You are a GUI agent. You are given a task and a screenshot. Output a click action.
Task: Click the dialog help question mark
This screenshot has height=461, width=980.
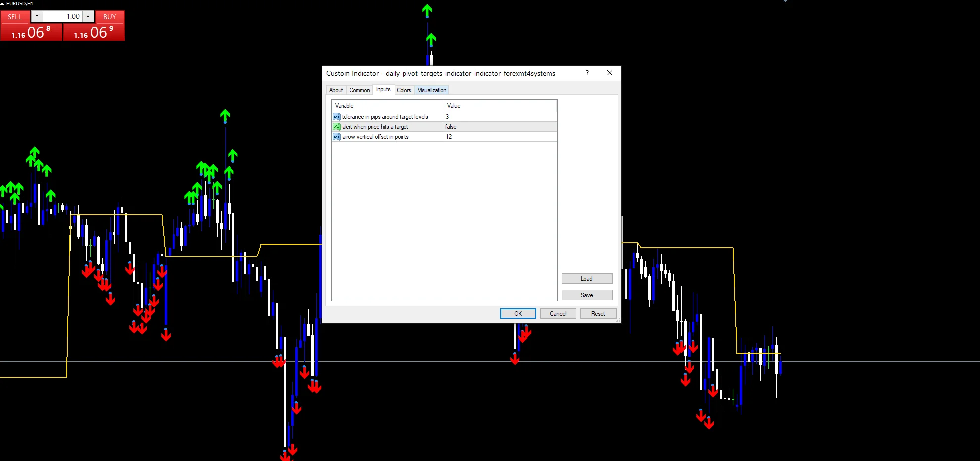pyautogui.click(x=587, y=73)
